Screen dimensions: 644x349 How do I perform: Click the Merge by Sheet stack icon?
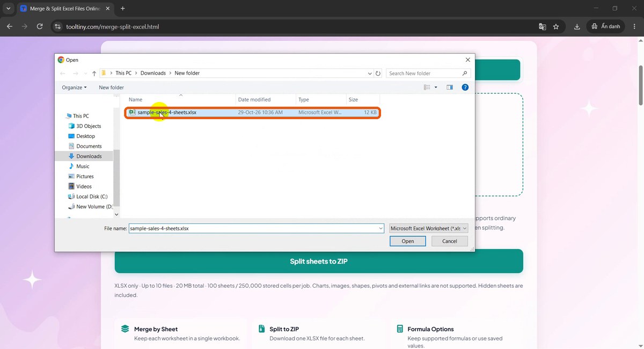click(125, 329)
